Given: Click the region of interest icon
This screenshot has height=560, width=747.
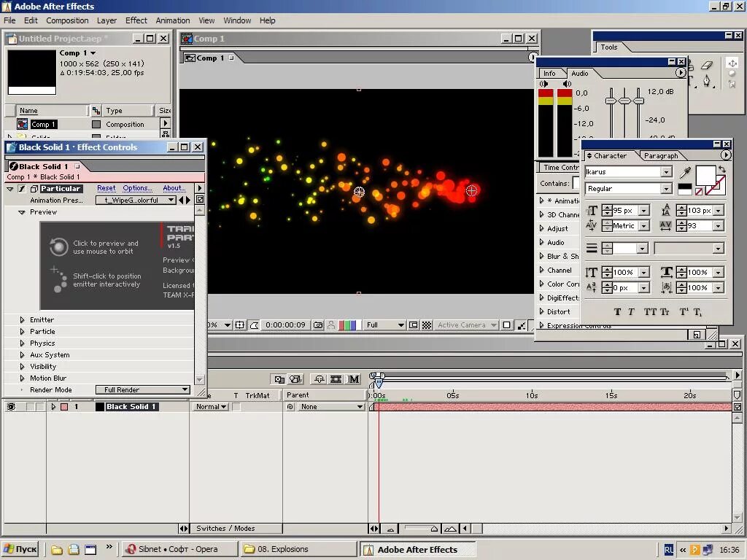Looking at the screenshot, I should point(413,324).
